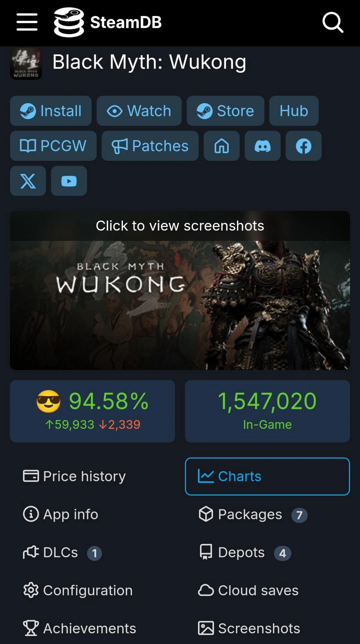Click the Watch button

coord(139,111)
